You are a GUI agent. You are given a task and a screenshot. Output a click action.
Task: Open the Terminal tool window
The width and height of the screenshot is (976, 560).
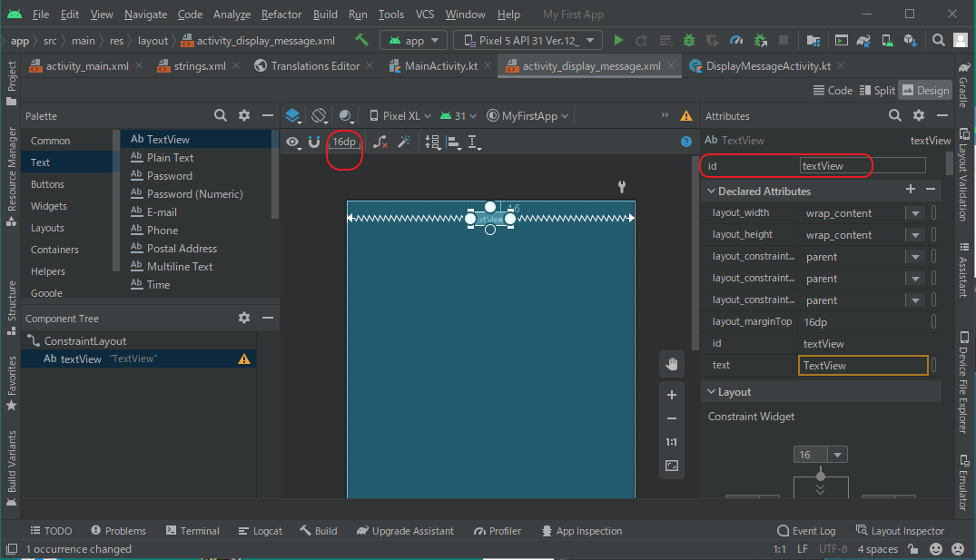coord(192,531)
